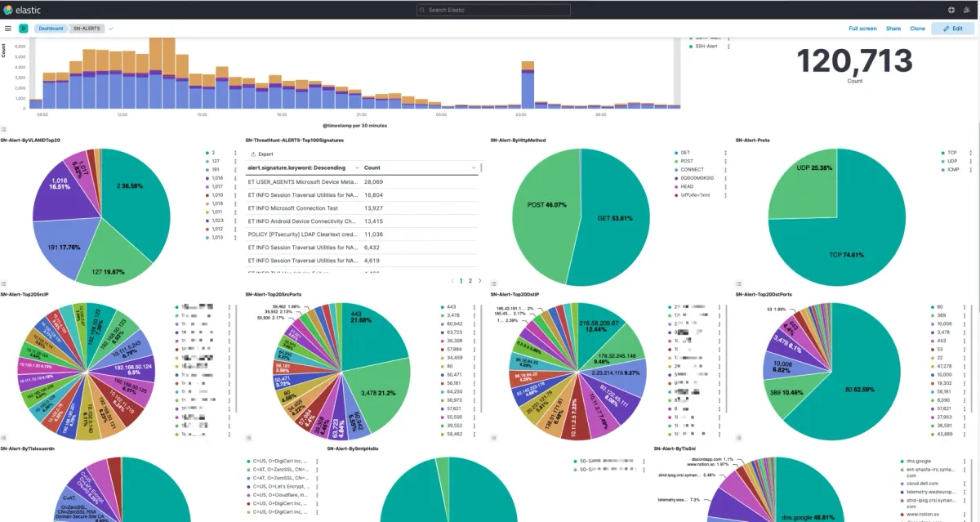Viewport: 980px width, 522px height.
Task: Click the green space selector avatar
Action: [24, 28]
